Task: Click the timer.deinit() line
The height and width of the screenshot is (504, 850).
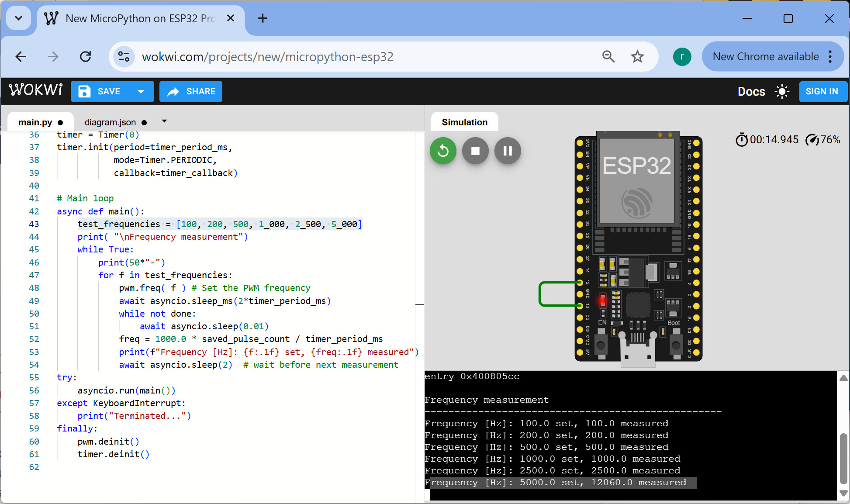Action: (114, 454)
